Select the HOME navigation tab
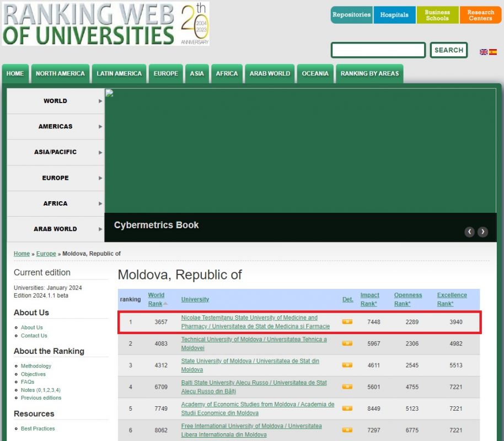Viewport: 504px width, 441px height. [x=15, y=73]
